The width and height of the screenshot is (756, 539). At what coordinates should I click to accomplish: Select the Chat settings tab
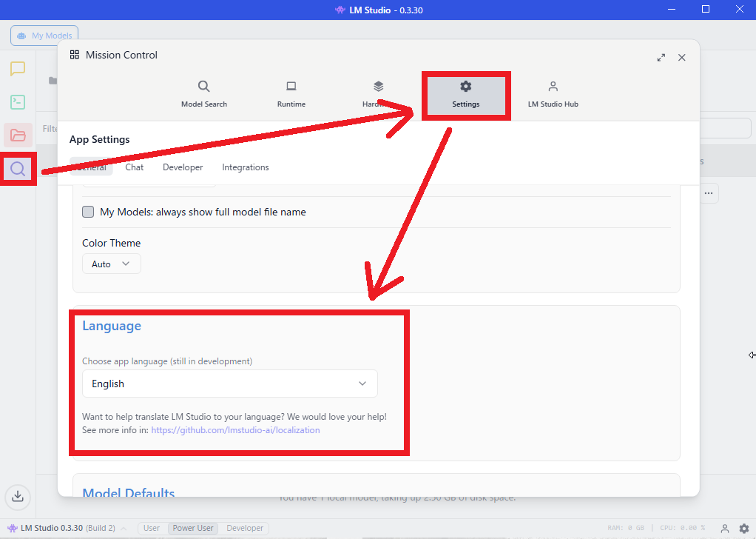(135, 167)
